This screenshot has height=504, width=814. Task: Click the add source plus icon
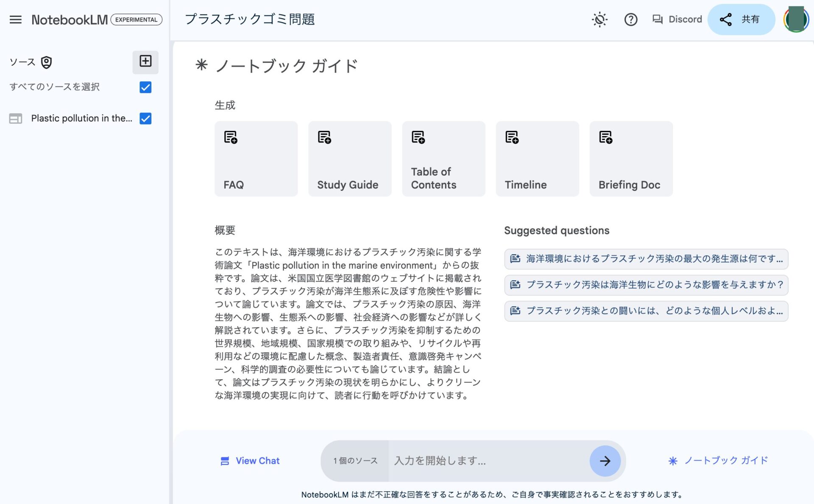145,61
